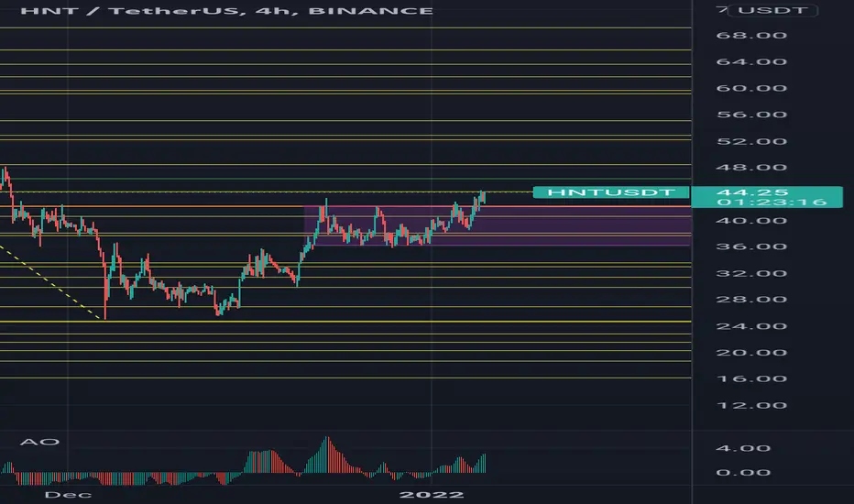Select the HNTUSDT price line label
Screen dimensions: 854x504
611,192
